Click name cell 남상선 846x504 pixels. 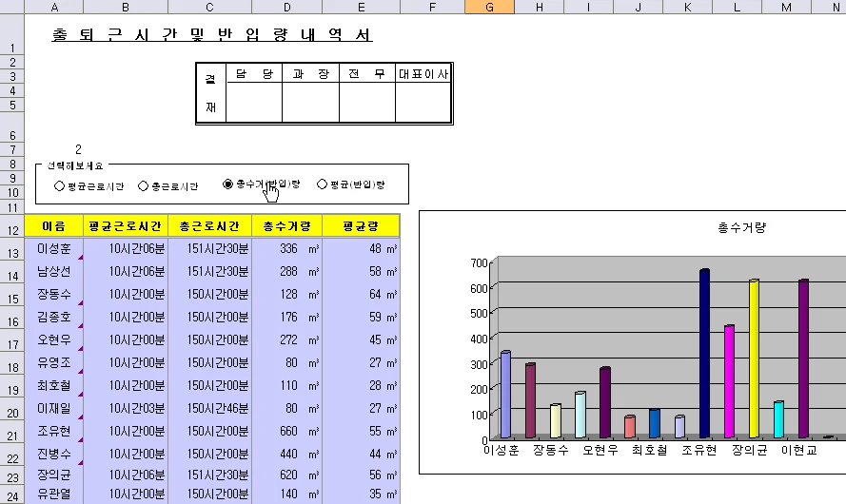tap(54, 271)
